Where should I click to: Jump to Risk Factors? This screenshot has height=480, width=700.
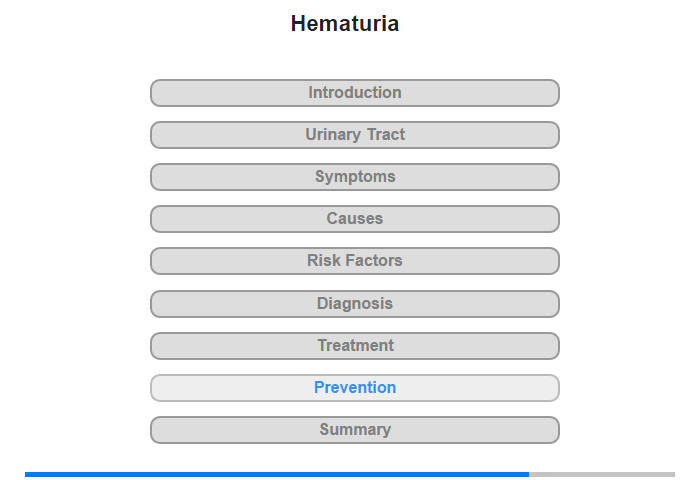354,261
